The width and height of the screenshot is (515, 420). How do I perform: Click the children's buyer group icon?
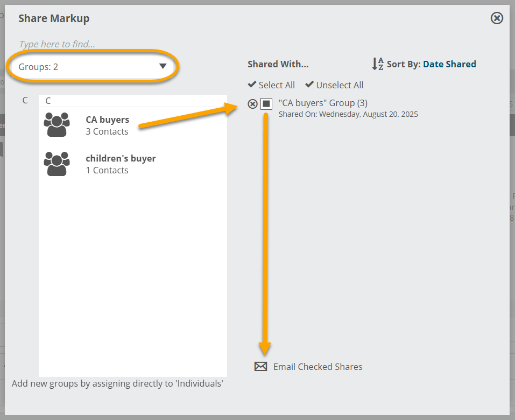pyautogui.click(x=57, y=164)
